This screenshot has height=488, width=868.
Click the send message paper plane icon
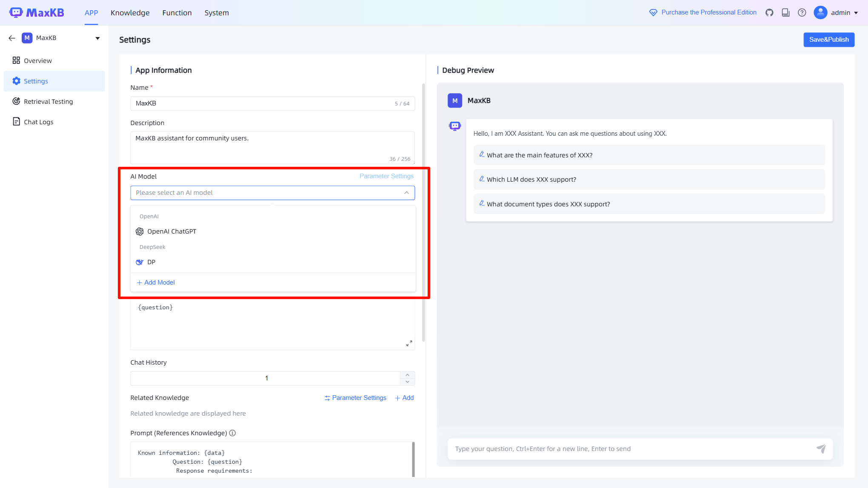821,449
